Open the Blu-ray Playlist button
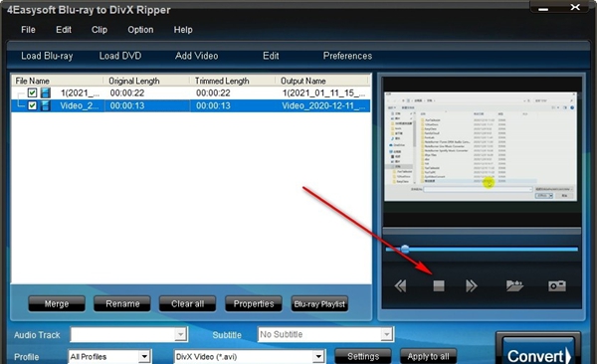Viewport: 597px width, 364px height. 319,304
